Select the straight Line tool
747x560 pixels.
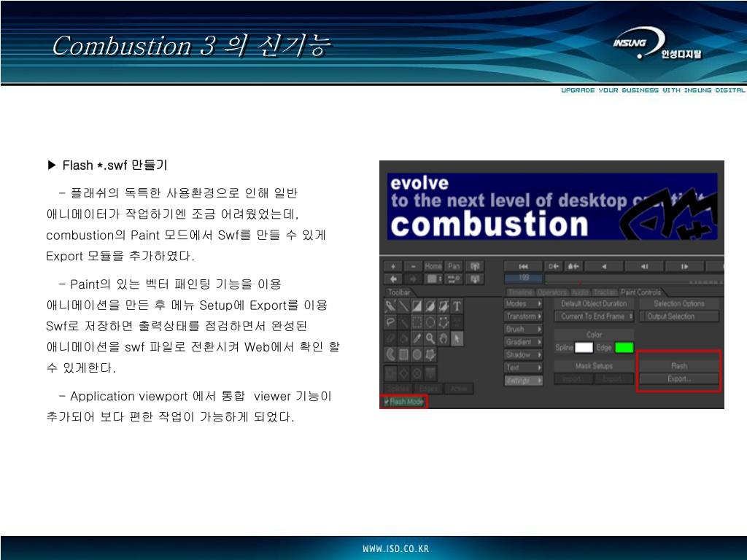[403, 306]
